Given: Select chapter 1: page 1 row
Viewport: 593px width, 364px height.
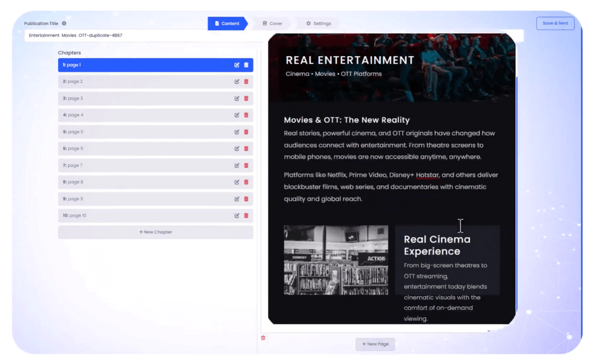Looking at the screenshot, I should [x=156, y=65].
